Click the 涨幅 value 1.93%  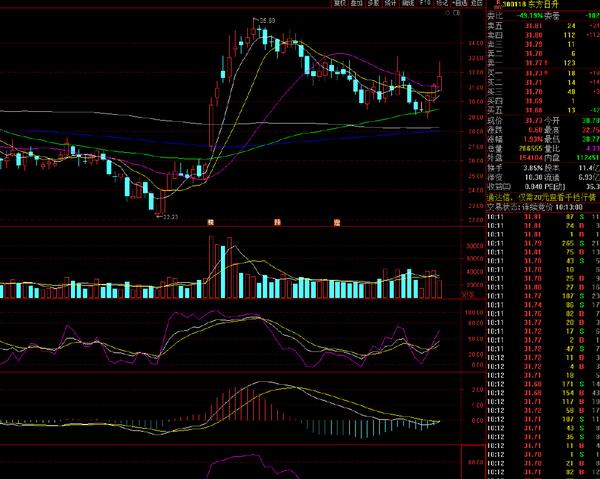pos(533,139)
